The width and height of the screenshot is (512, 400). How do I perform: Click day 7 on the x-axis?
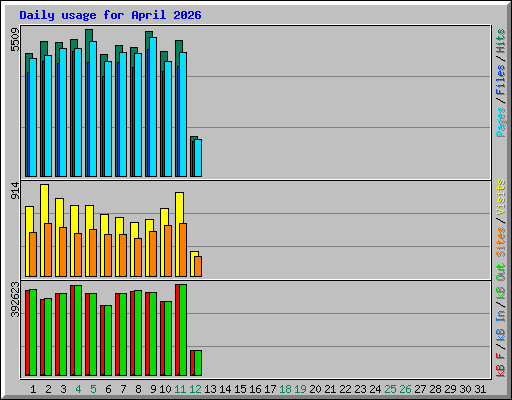point(123,389)
